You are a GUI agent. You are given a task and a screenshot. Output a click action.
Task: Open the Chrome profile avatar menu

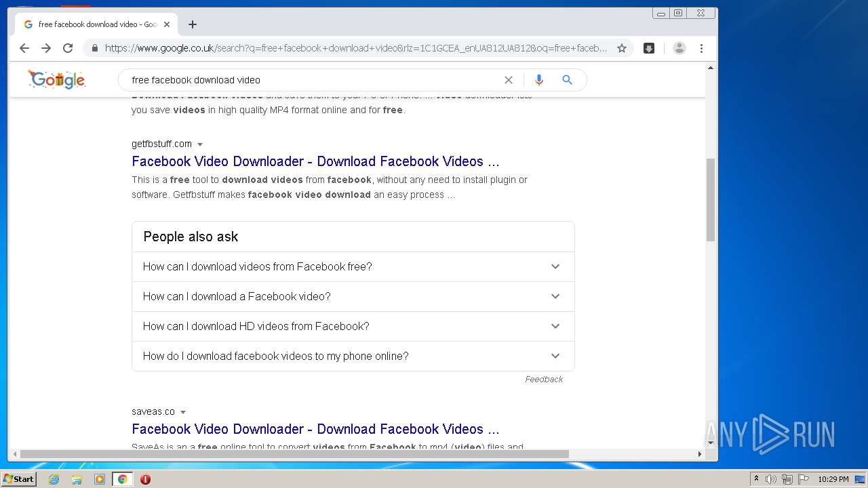coord(679,48)
